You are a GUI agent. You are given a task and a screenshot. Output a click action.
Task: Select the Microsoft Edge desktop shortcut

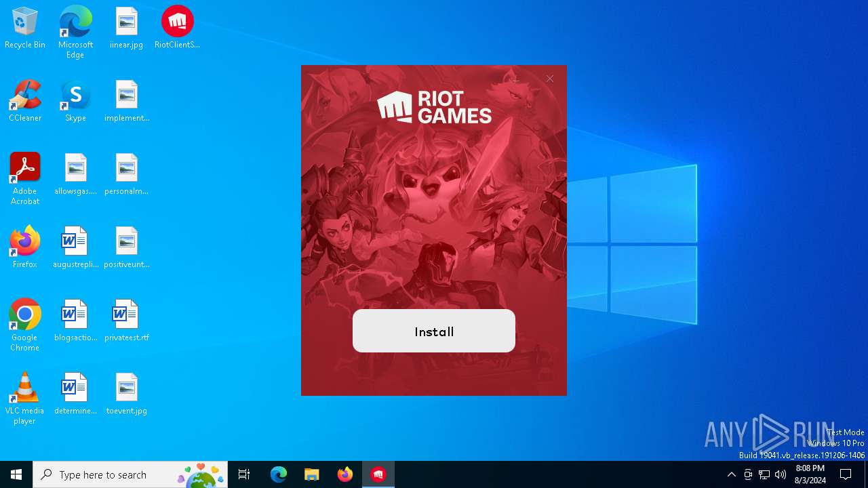tap(75, 32)
